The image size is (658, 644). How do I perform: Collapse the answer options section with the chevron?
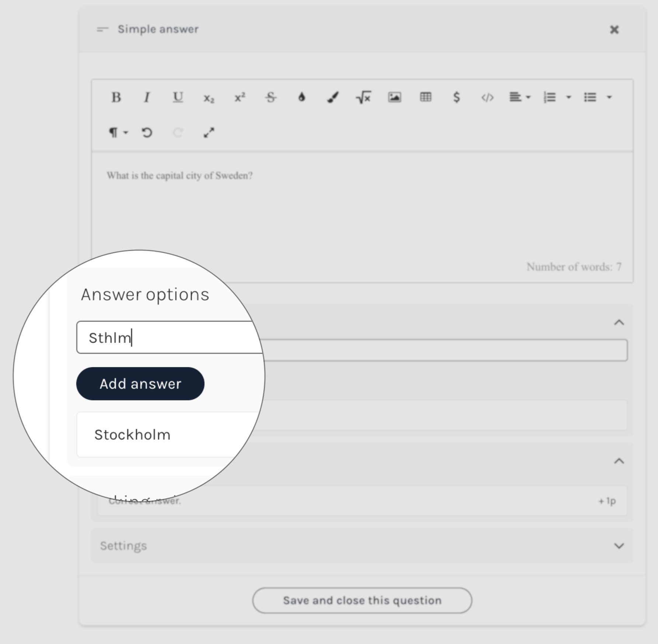[619, 323]
